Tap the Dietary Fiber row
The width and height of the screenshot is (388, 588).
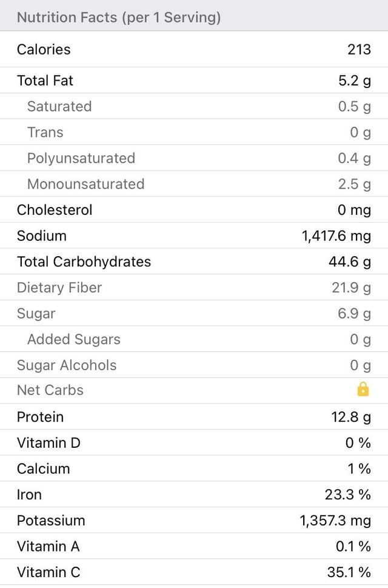[x=194, y=287]
